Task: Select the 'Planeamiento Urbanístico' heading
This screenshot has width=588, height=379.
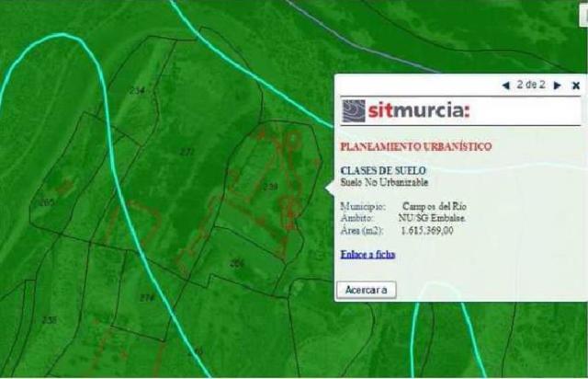Action: [415, 146]
